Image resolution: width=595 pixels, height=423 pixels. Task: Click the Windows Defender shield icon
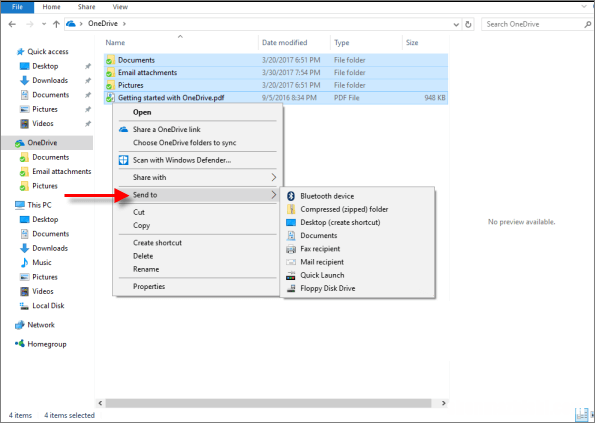tap(123, 160)
